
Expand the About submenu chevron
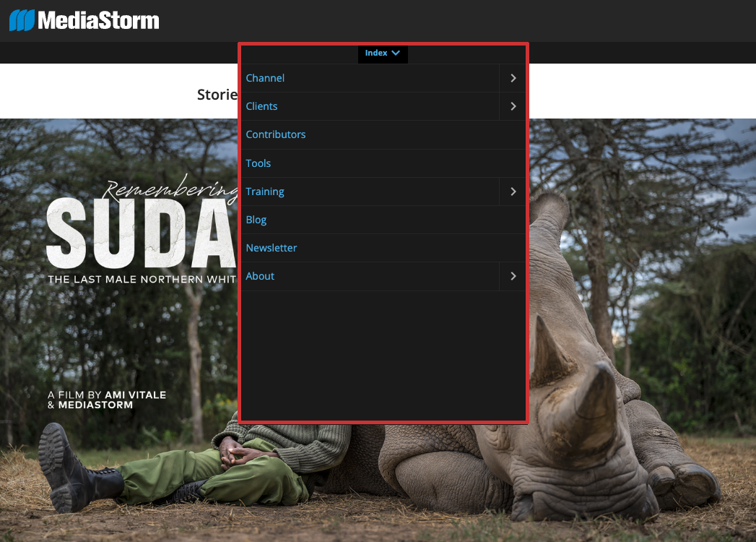[x=513, y=276]
